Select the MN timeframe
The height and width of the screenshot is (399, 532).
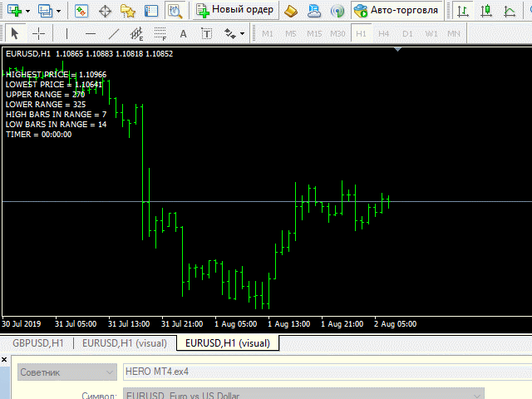pyautogui.click(x=454, y=33)
